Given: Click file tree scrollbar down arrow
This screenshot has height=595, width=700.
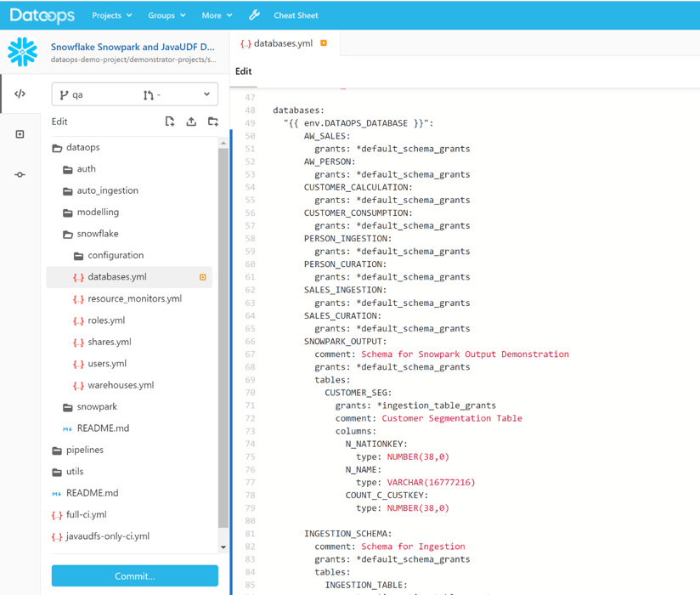Looking at the screenshot, I should pyautogui.click(x=223, y=547).
